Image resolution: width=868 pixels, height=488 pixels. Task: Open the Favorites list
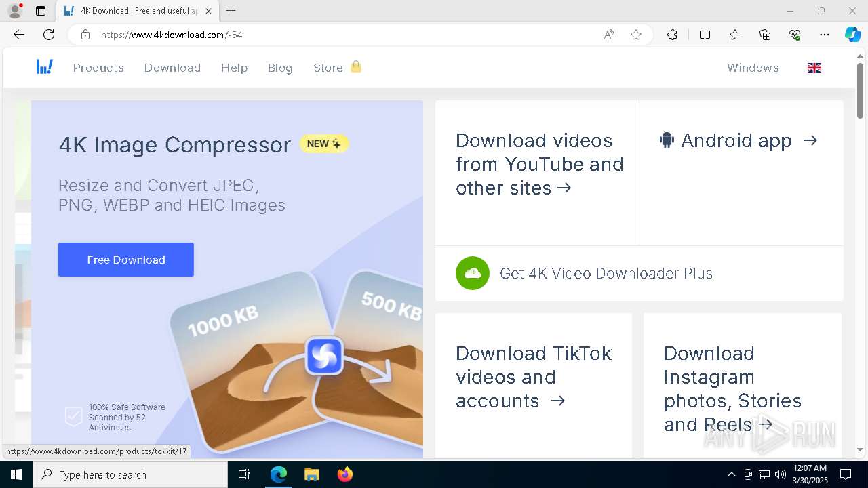pos(735,35)
